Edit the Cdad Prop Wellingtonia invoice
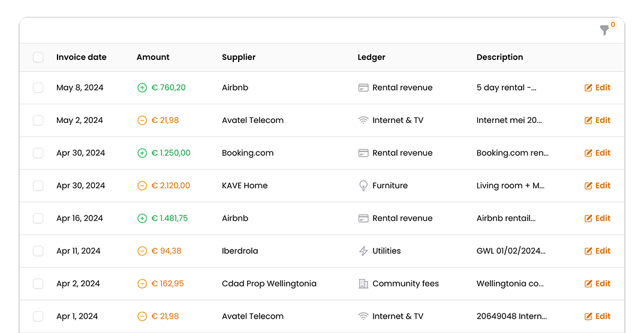Image resolution: width=644 pixels, height=333 pixels. pyautogui.click(x=598, y=284)
